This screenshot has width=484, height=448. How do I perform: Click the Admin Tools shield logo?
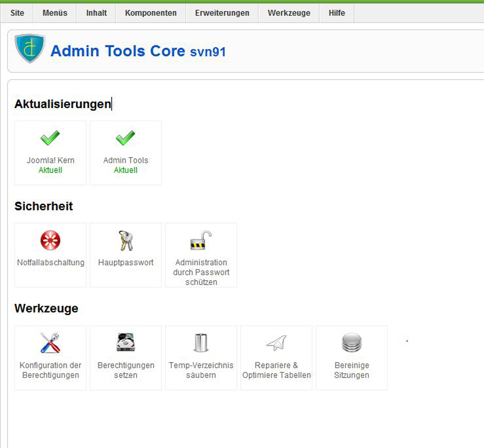pyautogui.click(x=30, y=48)
